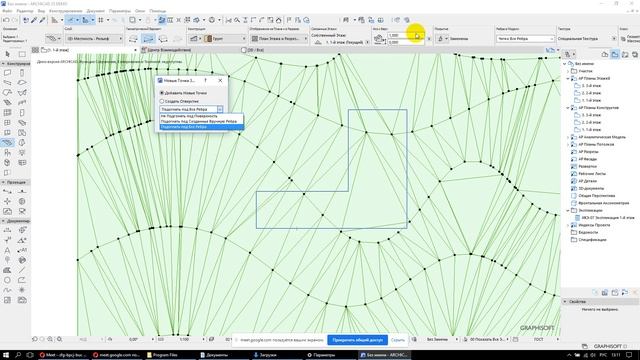The width and height of the screenshot is (640, 360).
Task: Open the 'Конструирование' menu
Action: click(x=65, y=11)
